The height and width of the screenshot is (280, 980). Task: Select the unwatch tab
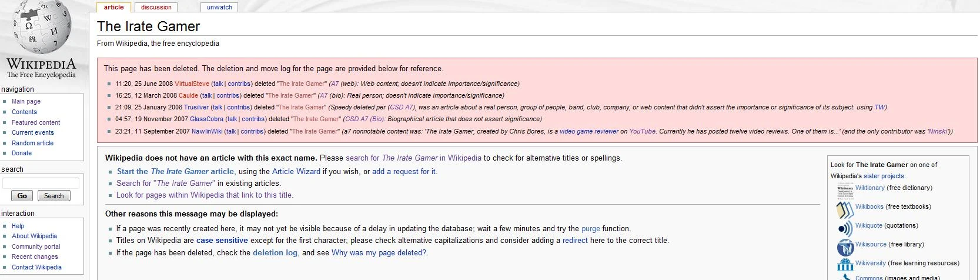219,7
